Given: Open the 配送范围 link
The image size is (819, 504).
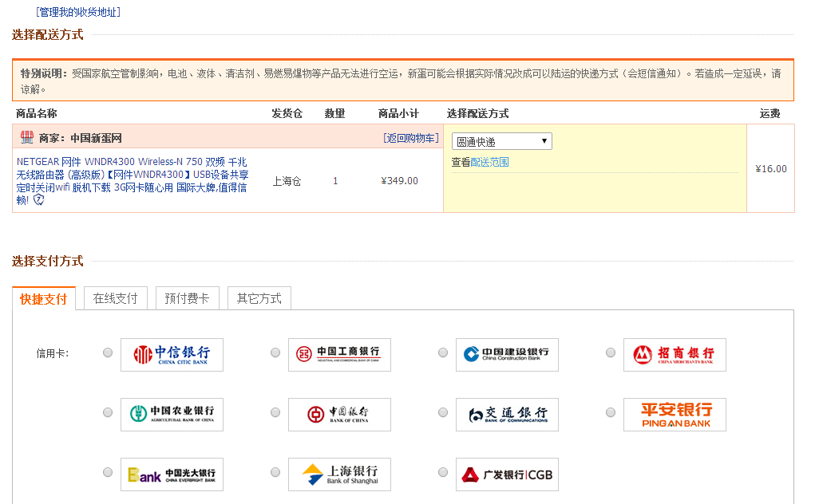Looking at the screenshot, I should [489, 162].
